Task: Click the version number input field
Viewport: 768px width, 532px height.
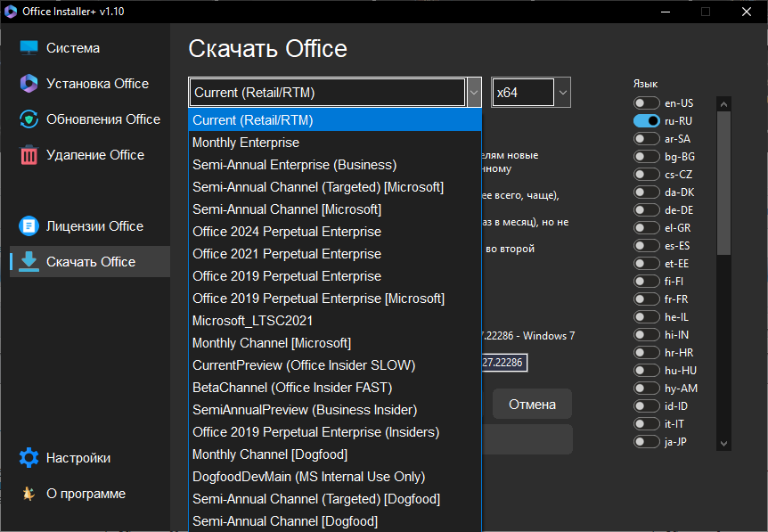Action: point(502,363)
